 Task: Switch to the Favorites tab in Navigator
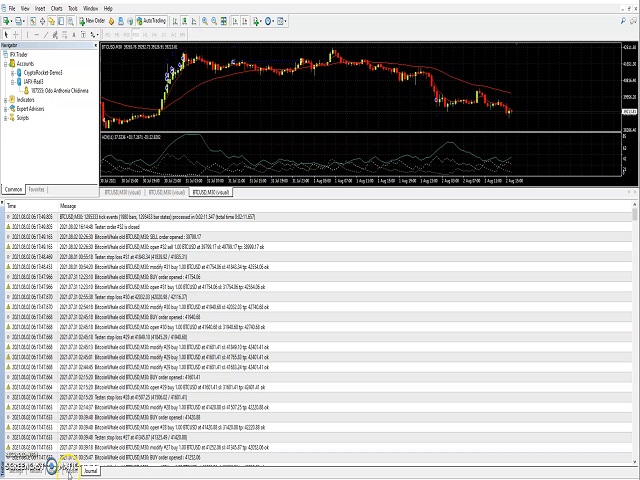point(36,189)
